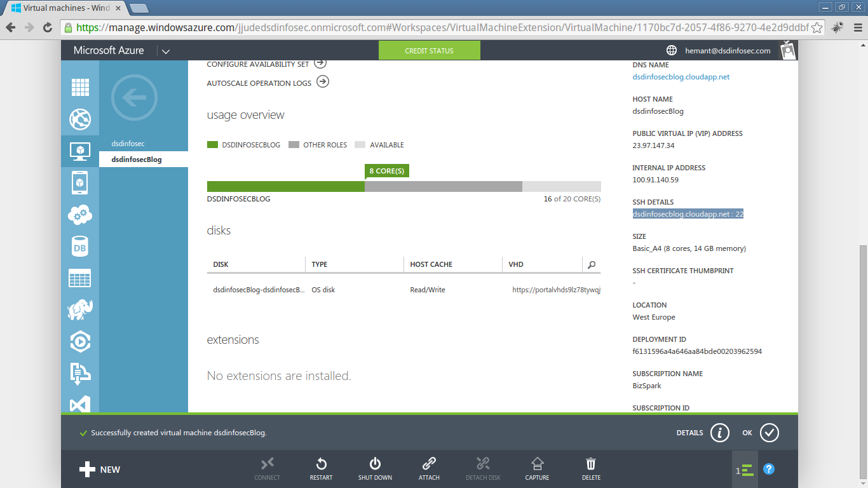Open language globe icon in header
868x488 pixels.
671,50
